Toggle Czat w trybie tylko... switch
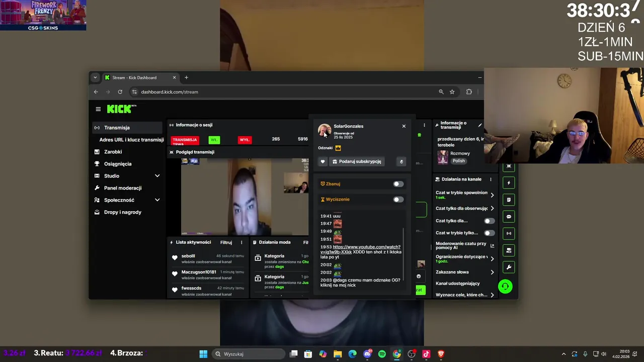This screenshot has height=362, width=644. point(489,233)
